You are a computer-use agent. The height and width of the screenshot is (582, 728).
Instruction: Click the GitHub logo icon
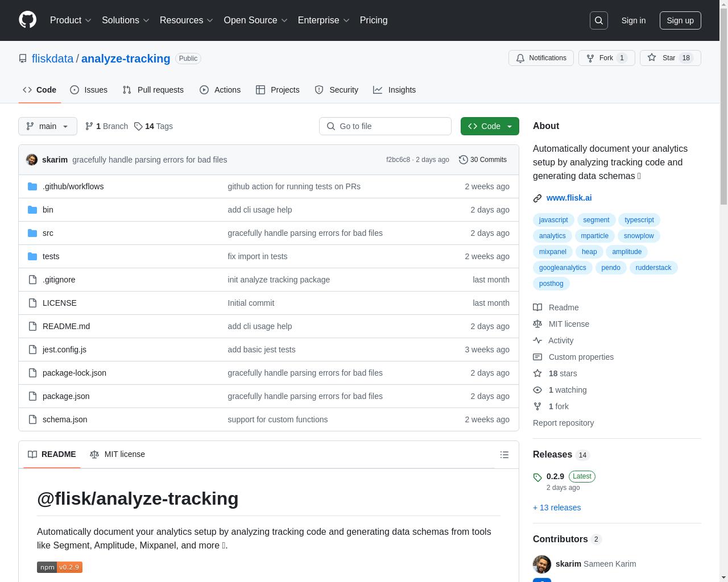click(x=27, y=20)
